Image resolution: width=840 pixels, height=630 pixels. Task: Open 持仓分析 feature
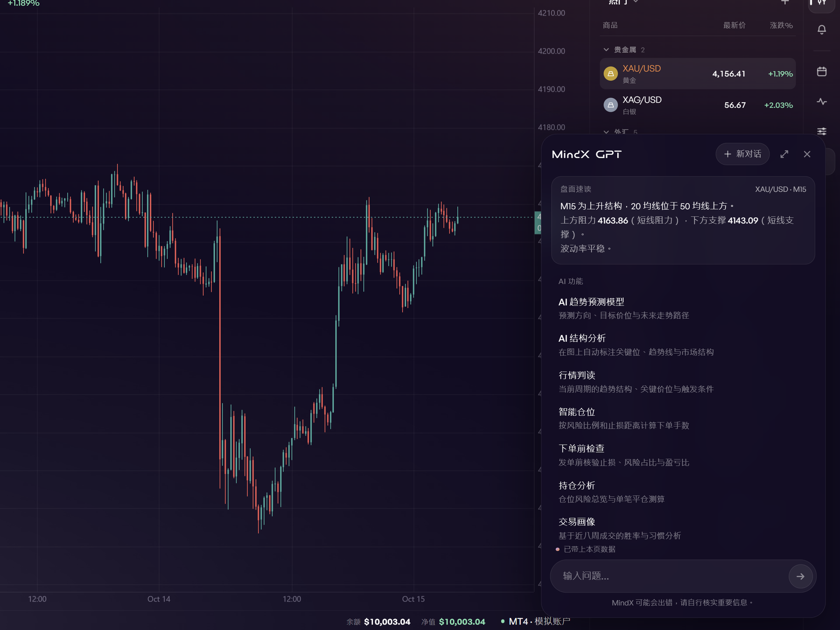tap(611, 492)
